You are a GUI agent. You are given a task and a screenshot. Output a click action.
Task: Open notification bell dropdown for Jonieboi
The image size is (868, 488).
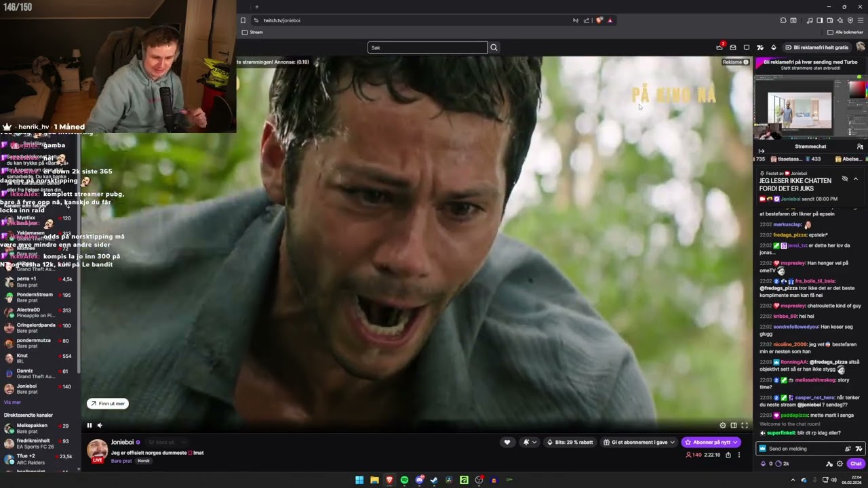(530, 442)
